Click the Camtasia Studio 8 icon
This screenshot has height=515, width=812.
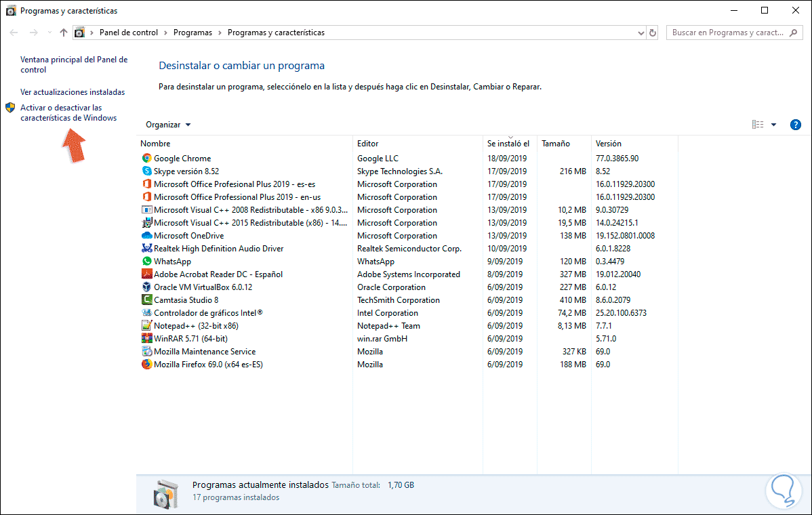(146, 300)
